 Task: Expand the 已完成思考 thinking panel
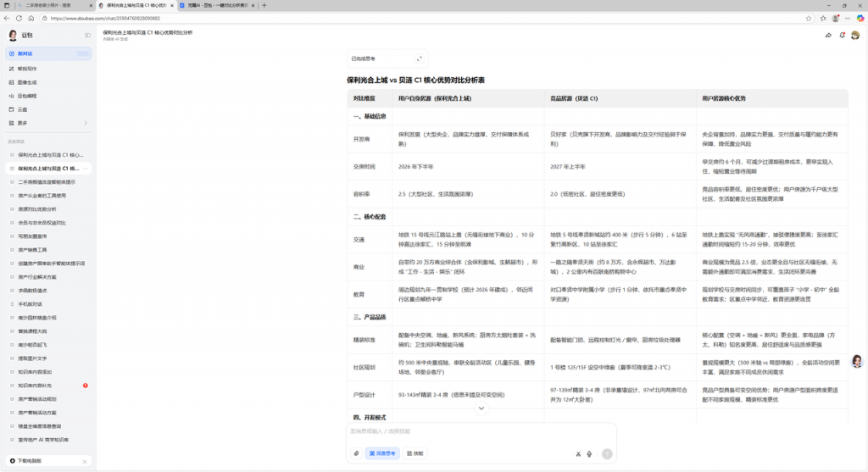coord(419,58)
